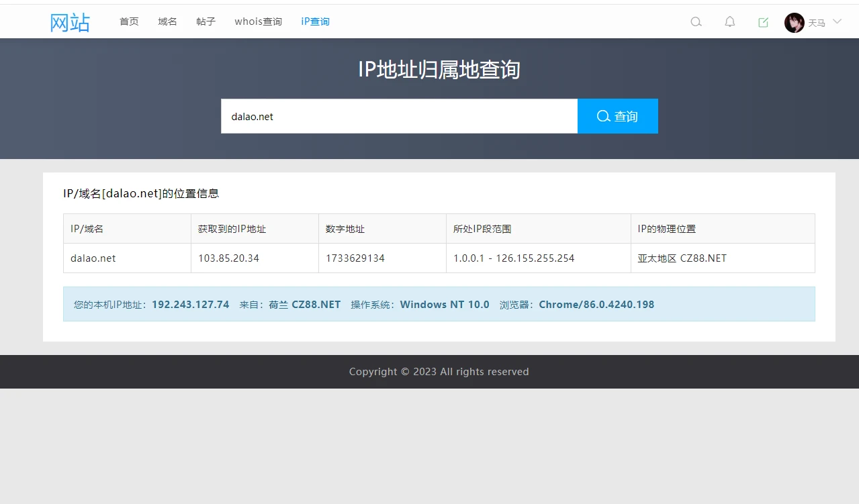859x504 pixels.
Task: Go to the 首页 nav item
Action: 129,21
